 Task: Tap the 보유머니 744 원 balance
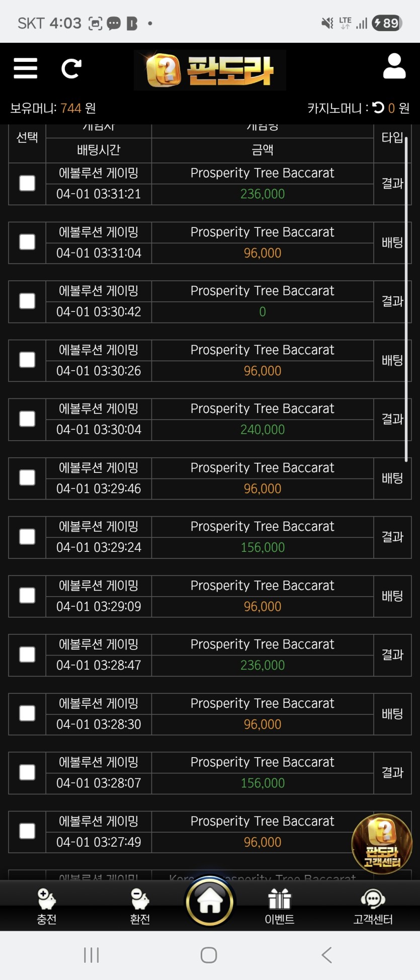pyautogui.click(x=53, y=108)
